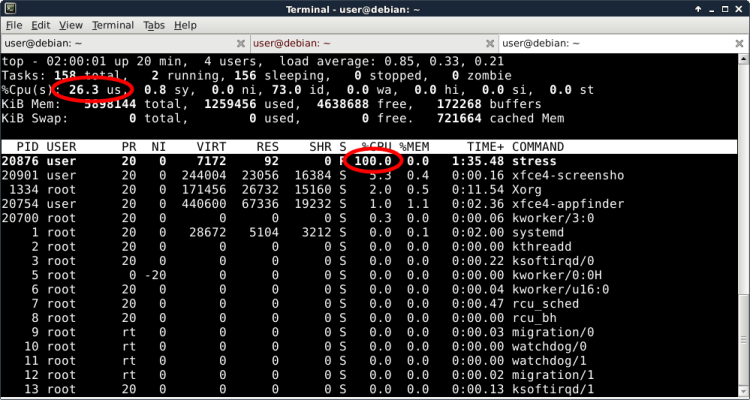Click the PID column header
Image resolution: width=750 pixels, height=400 pixels.
[28, 147]
